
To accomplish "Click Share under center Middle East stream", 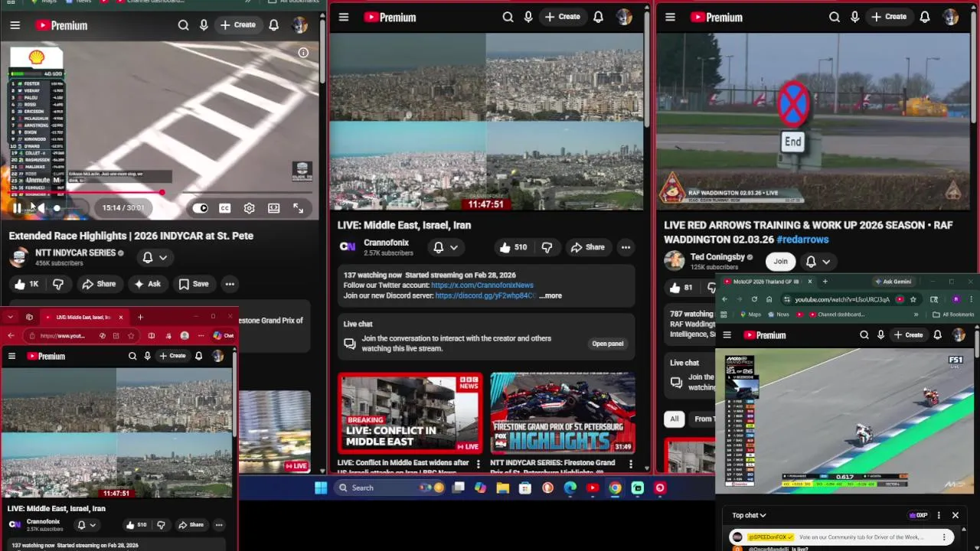I will point(587,247).
